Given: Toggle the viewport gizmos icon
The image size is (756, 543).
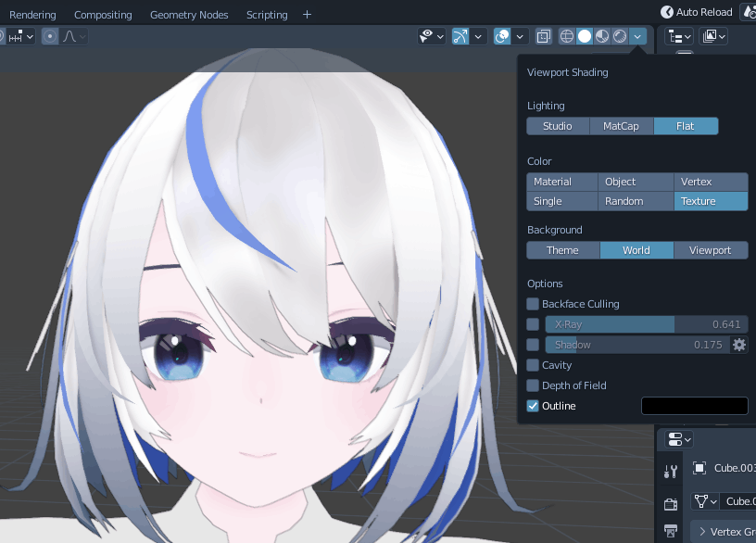Looking at the screenshot, I should (460, 36).
